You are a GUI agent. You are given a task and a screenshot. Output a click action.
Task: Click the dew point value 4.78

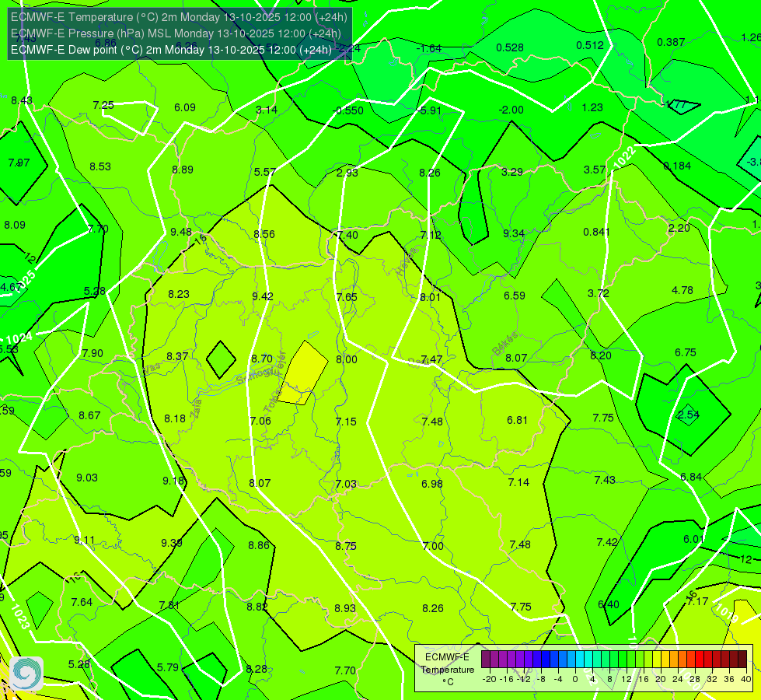682,290
